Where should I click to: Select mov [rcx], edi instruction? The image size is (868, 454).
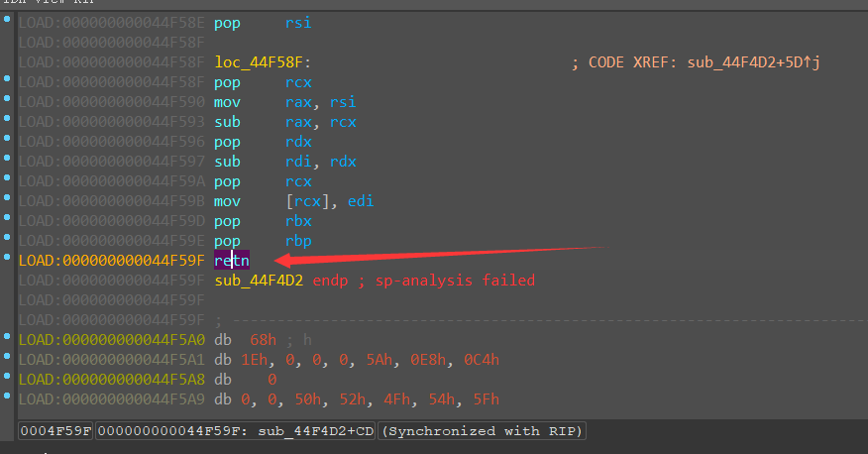[x=294, y=201]
